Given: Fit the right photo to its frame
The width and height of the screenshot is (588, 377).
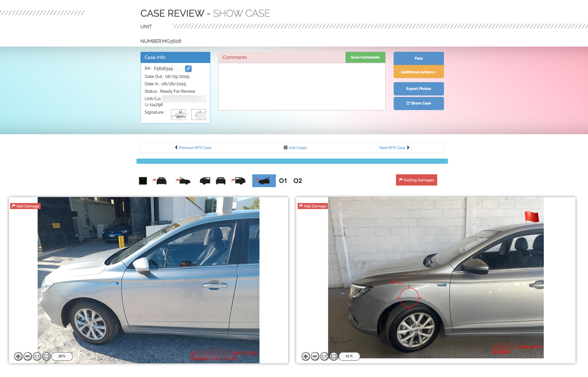Looking at the screenshot, I should (334, 356).
